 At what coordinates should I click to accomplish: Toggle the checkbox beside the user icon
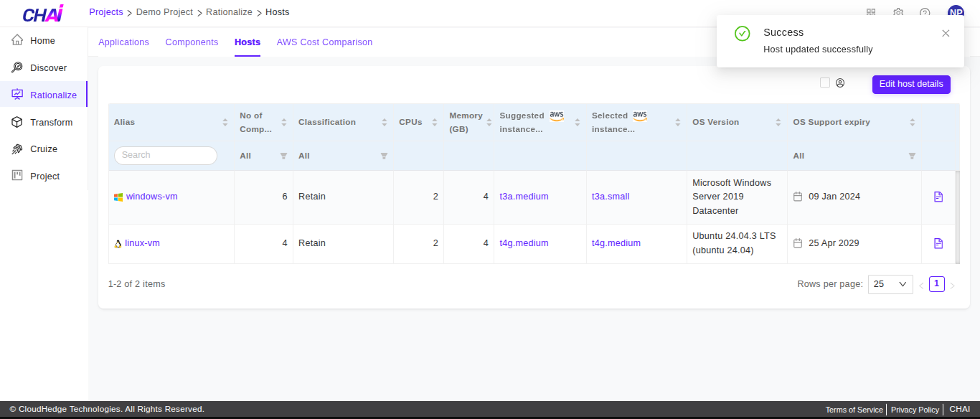point(825,83)
